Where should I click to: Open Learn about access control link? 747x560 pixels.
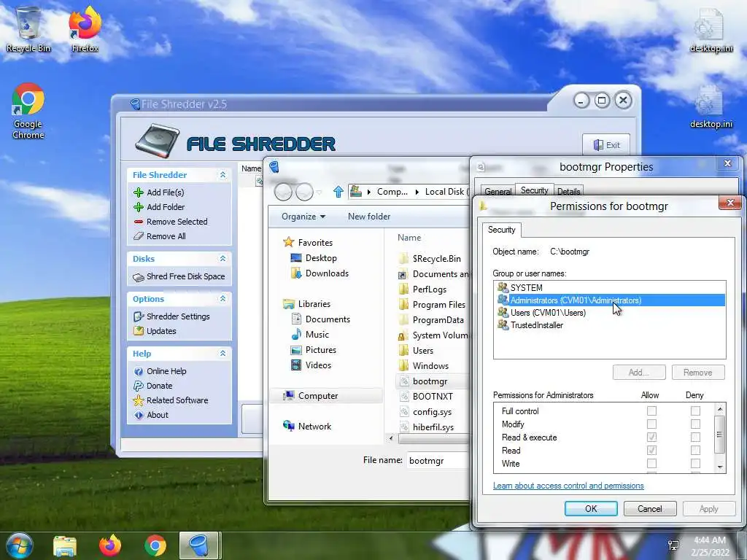tap(568, 486)
